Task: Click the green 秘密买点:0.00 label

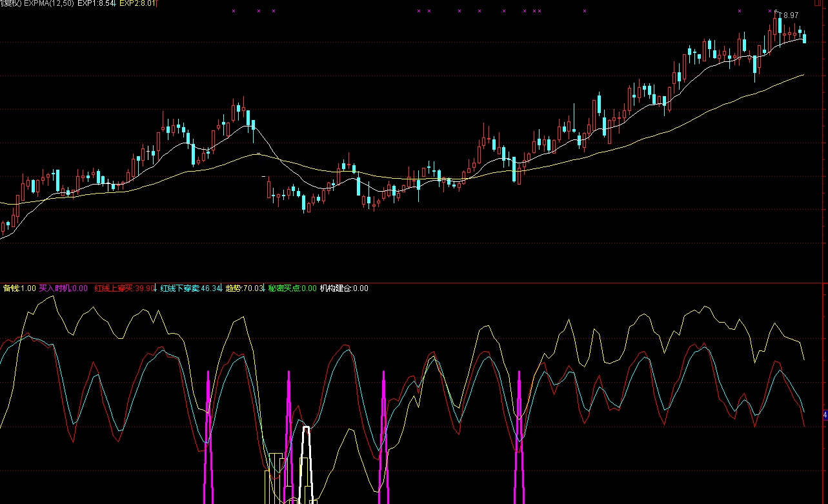Action: tap(292, 288)
